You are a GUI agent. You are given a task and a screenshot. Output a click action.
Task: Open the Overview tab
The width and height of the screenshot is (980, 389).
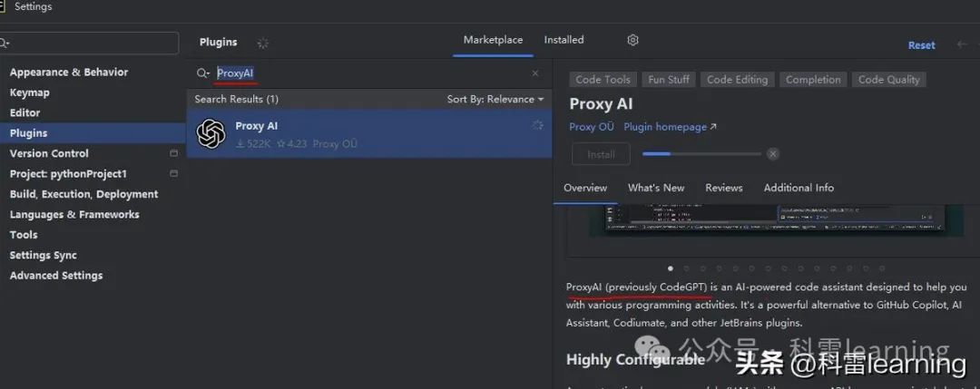pyautogui.click(x=585, y=188)
